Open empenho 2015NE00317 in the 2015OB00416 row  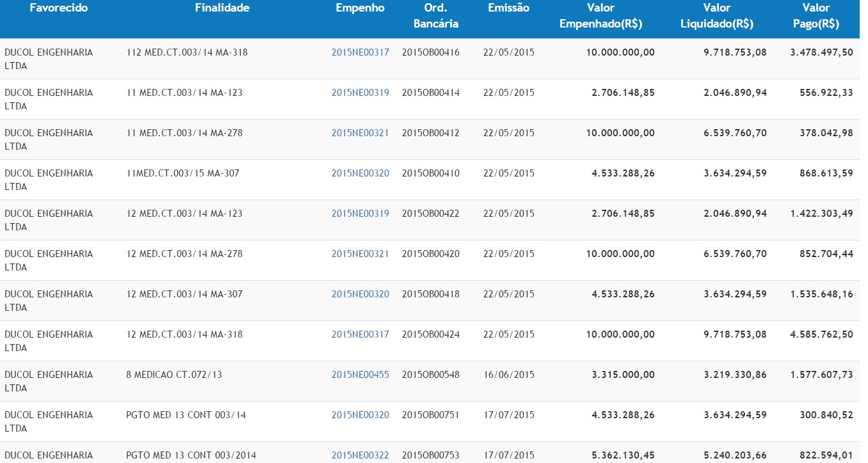click(360, 52)
